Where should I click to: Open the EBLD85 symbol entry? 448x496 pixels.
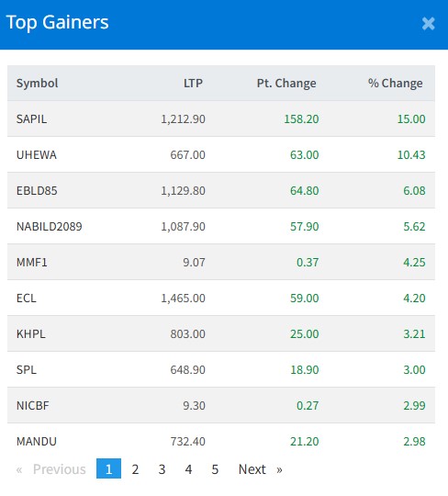pyautogui.click(x=37, y=191)
